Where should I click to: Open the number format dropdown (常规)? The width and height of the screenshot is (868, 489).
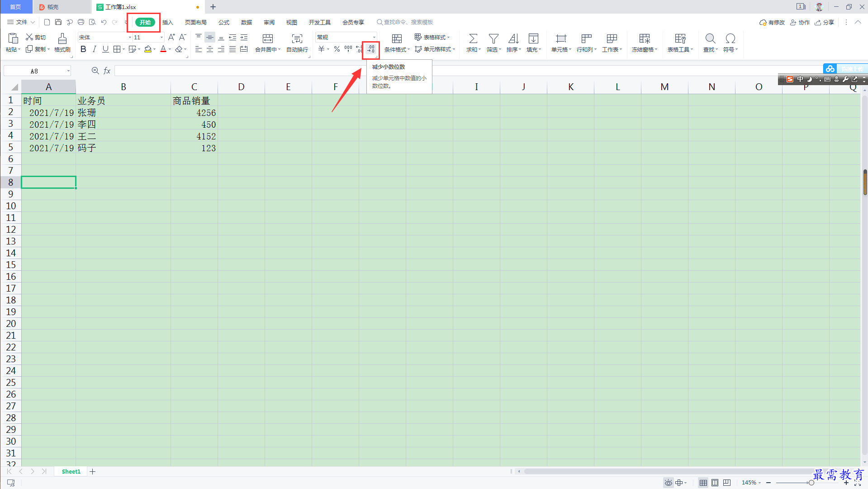click(x=374, y=38)
